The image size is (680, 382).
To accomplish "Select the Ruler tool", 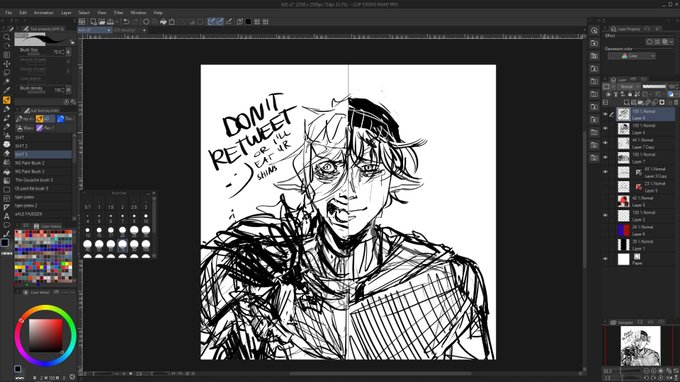I will coord(7,207).
